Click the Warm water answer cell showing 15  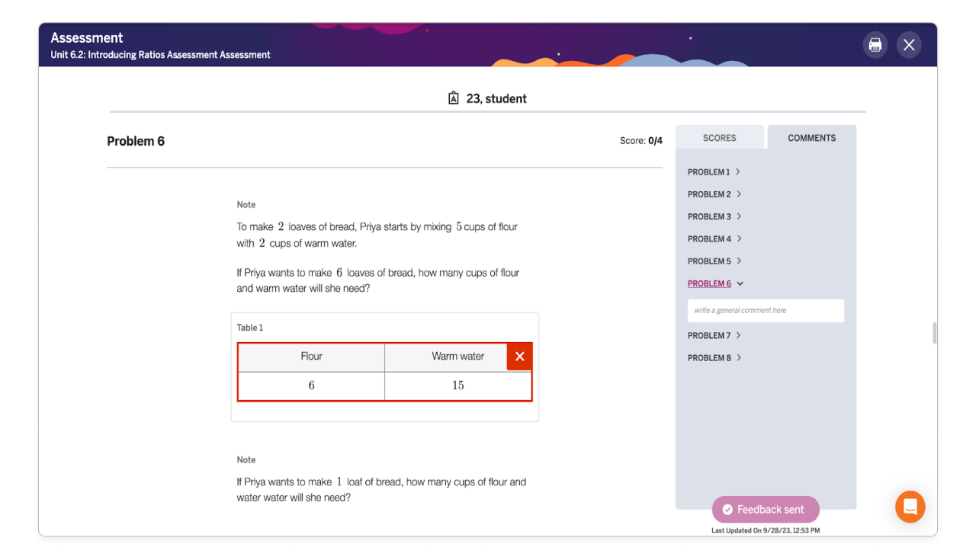tap(457, 386)
